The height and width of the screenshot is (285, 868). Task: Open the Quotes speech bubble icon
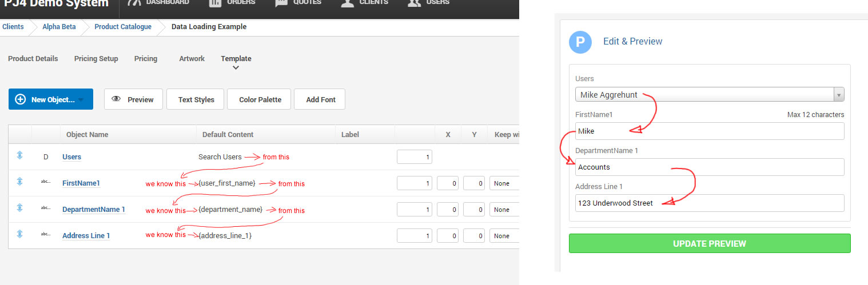pos(281,3)
